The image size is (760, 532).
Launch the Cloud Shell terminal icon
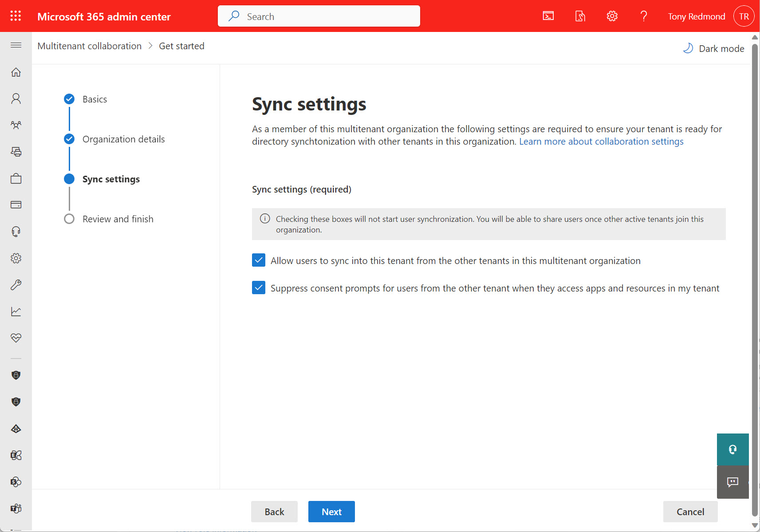pos(548,16)
